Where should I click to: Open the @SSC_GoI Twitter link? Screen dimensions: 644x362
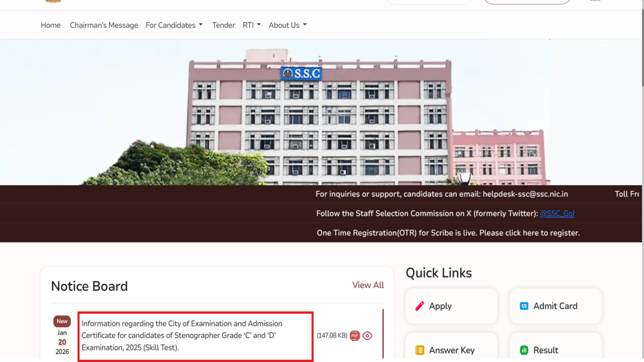pos(557,214)
